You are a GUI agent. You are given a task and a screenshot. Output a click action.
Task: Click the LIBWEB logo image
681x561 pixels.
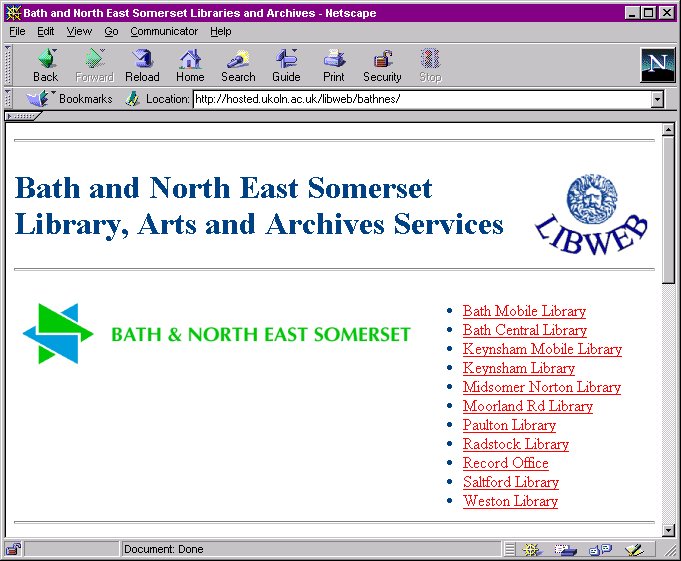click(x=591, y=214)
